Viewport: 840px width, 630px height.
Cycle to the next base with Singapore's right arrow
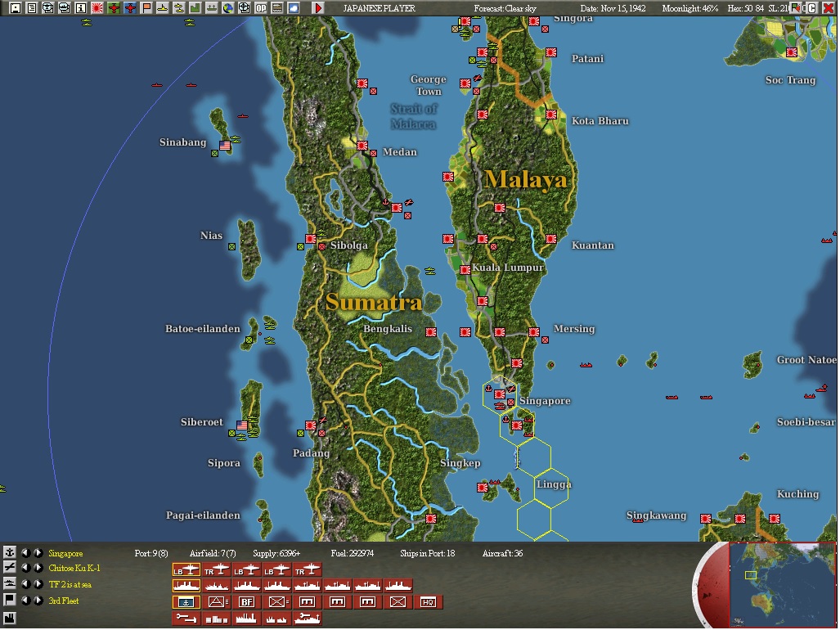38,551
